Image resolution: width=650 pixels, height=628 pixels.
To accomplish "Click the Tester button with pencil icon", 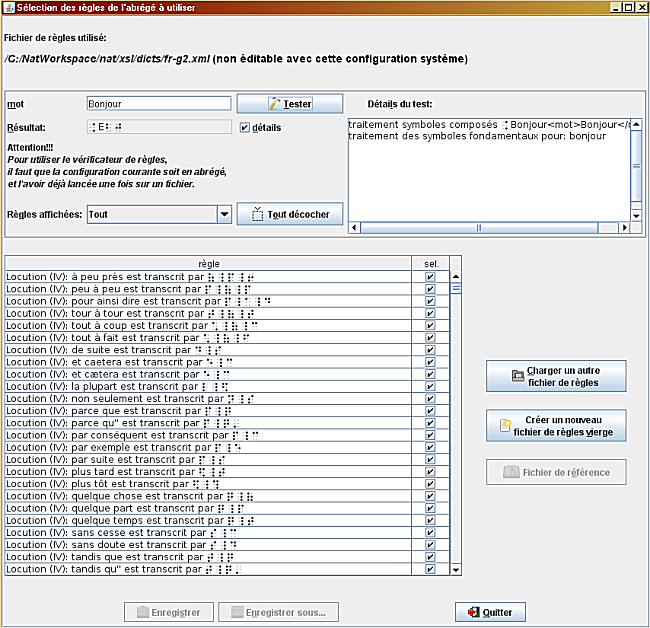I will (x=290, y=103).
